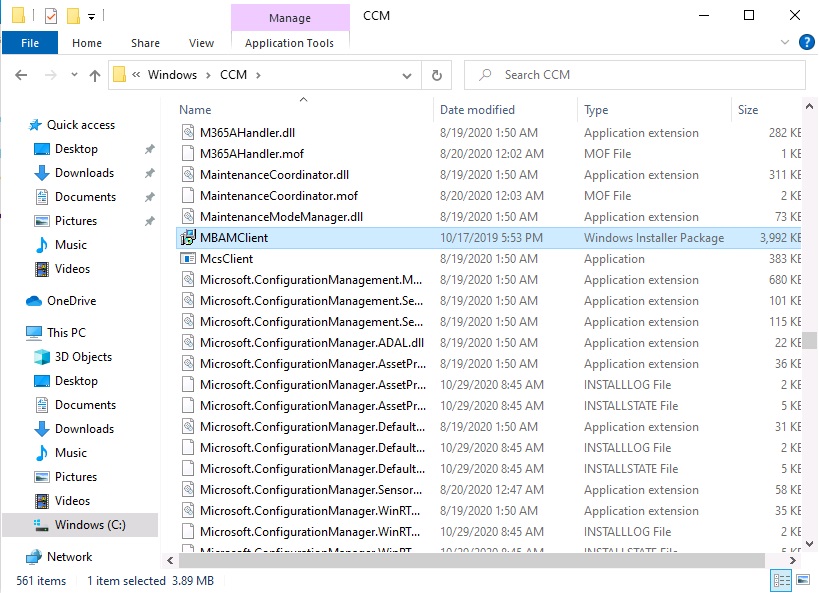Click the MBAMClient installer package icon
Screen dimensions: 819x593
188,238
